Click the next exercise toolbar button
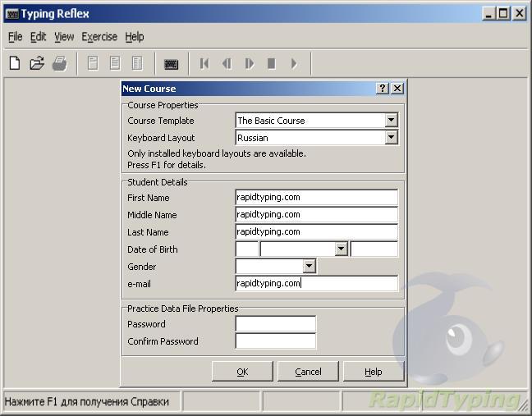 (250, 63)
